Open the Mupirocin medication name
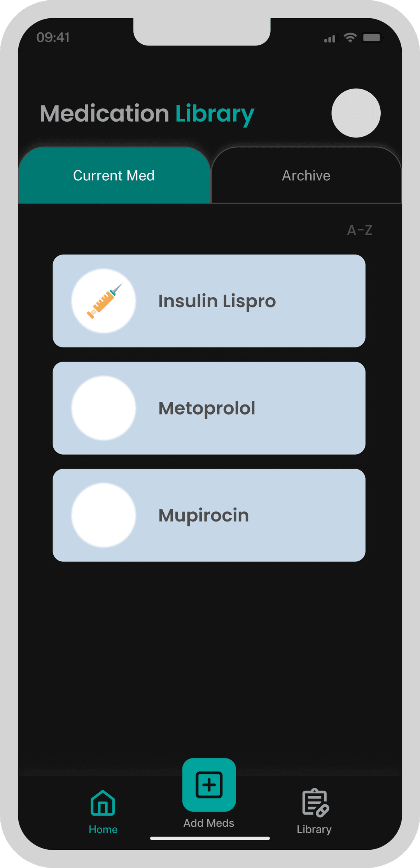The image size is (420, 868). pos(203,516)
